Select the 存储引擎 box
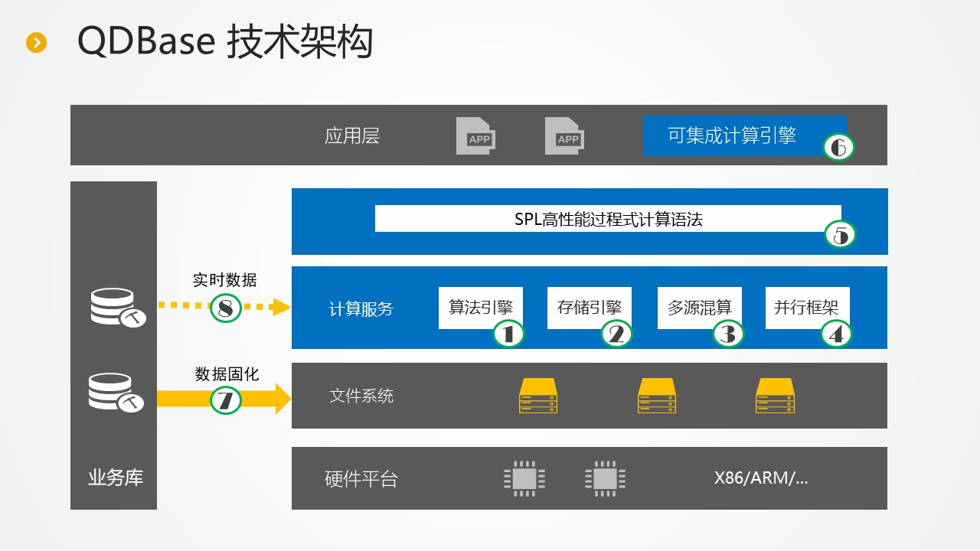 (x=590, y=308)
